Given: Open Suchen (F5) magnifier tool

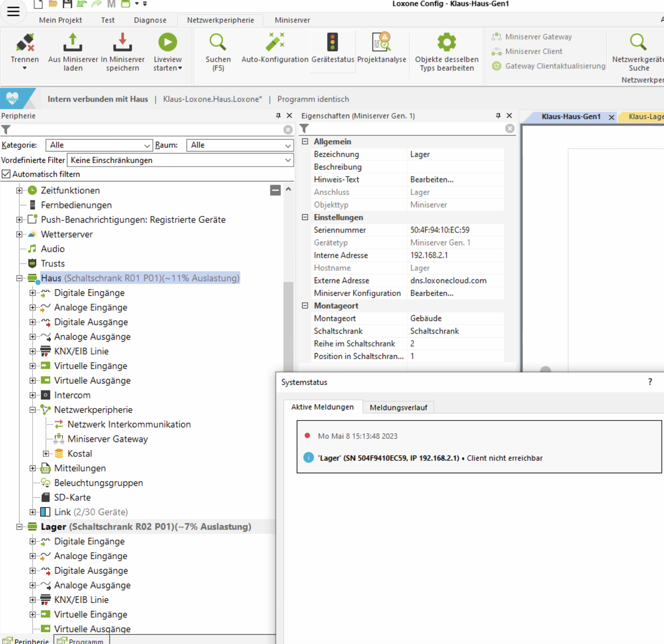Looking at the screenshot, I should pyautogui.click(x=218, y=43).
